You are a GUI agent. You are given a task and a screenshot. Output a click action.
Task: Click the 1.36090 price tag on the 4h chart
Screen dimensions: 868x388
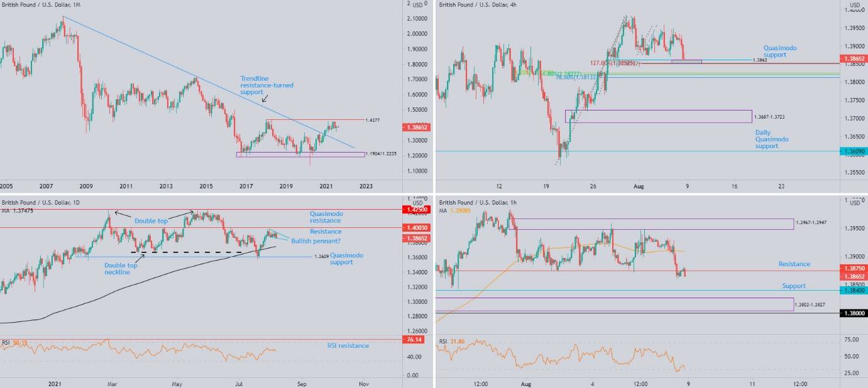tap(854, 151)
